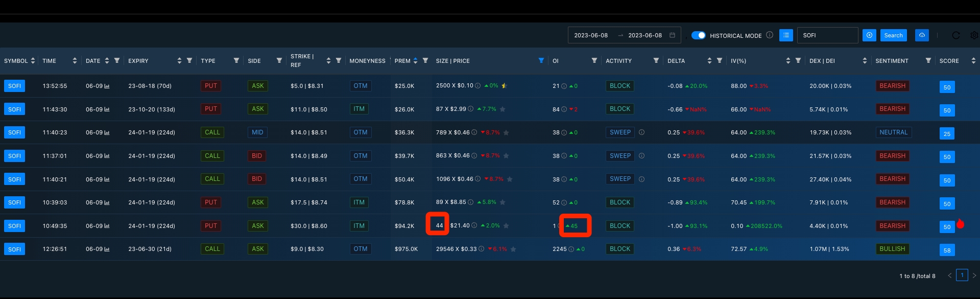Viewport: 980px width, 299px height.
Task: Star the 87 X $2.99 trade row
Action: click(503, 109)
